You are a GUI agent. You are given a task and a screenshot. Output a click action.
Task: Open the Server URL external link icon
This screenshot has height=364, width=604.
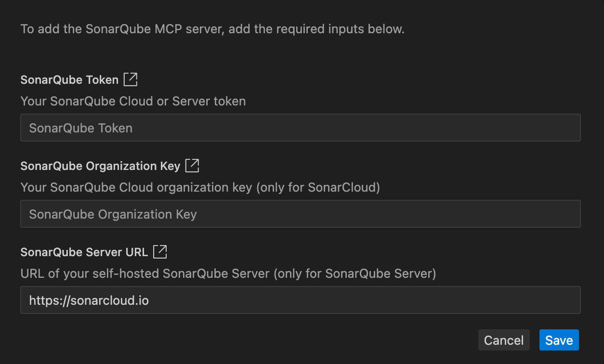pos(160,252)
